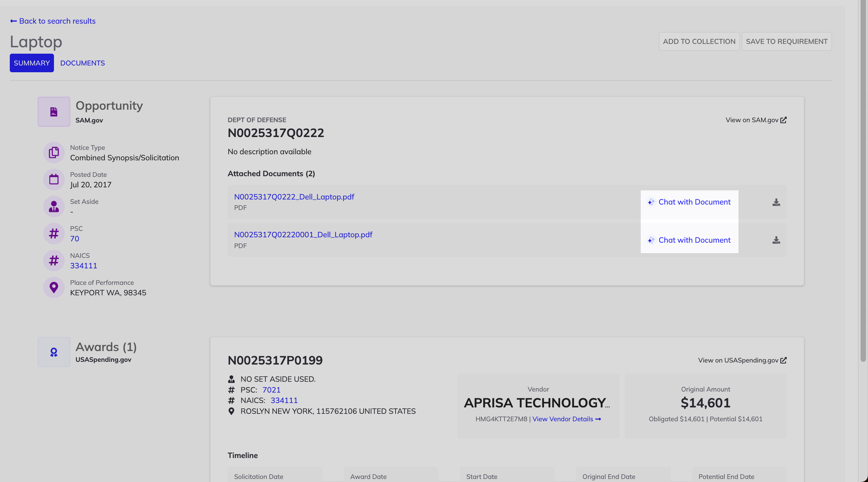Open award NAICS 334111 link
868x482 pixels.
tap(284, 400)
